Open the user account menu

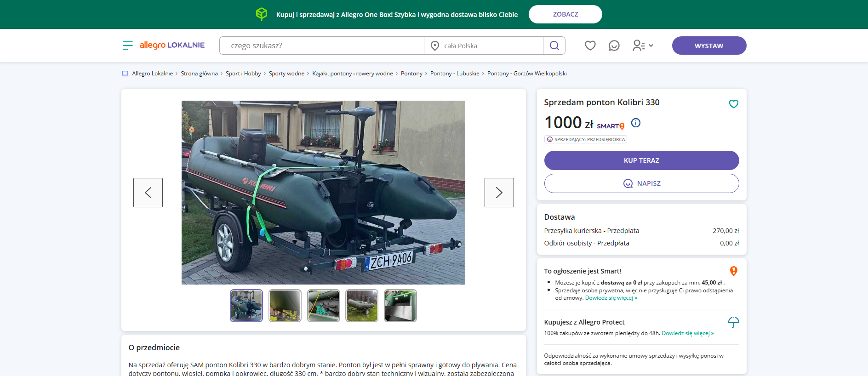pos(643,46)
